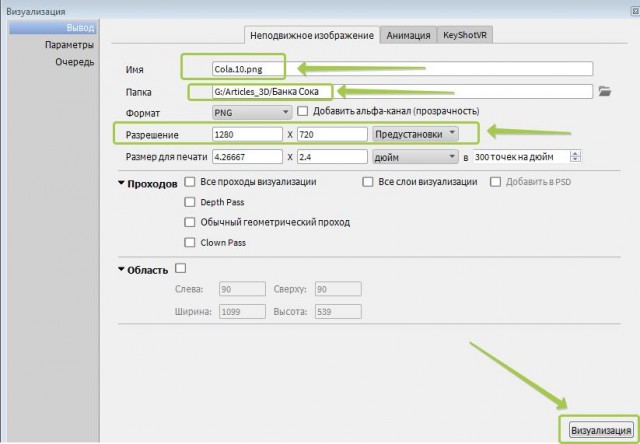Screen dimensions: 640x444
Task: Click the Имя field containing Cola.10.png
Action: [400, 69]
